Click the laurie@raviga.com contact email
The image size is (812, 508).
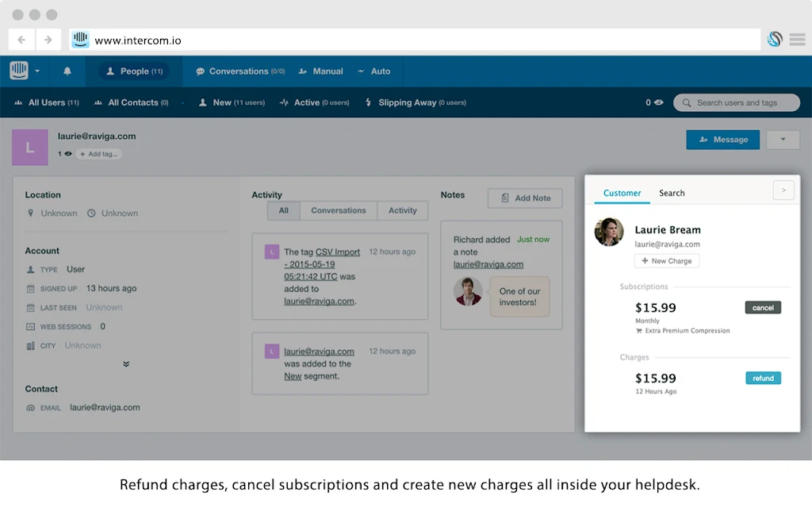coord(105,407)
